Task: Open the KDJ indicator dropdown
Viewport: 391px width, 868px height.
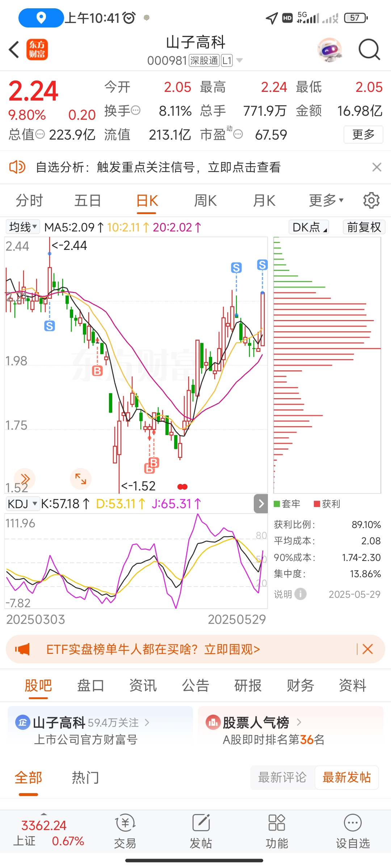Action: click(x=22, y=503)
